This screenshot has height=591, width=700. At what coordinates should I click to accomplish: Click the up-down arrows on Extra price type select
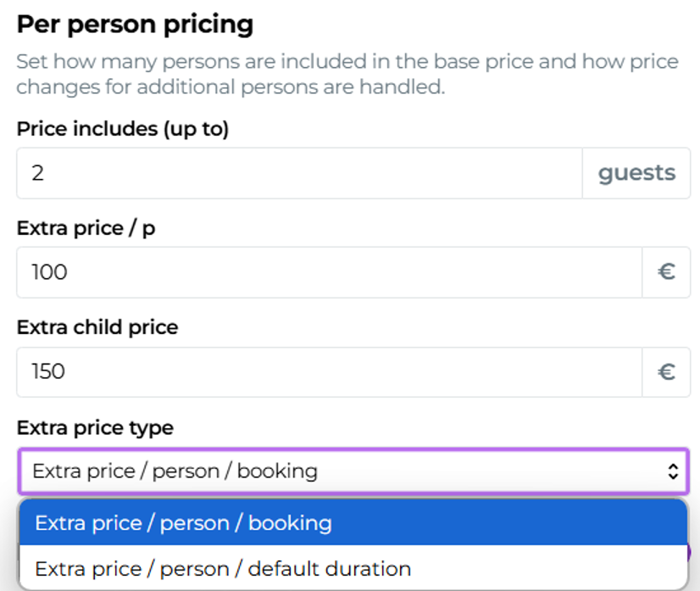click(x=673, y=471)
